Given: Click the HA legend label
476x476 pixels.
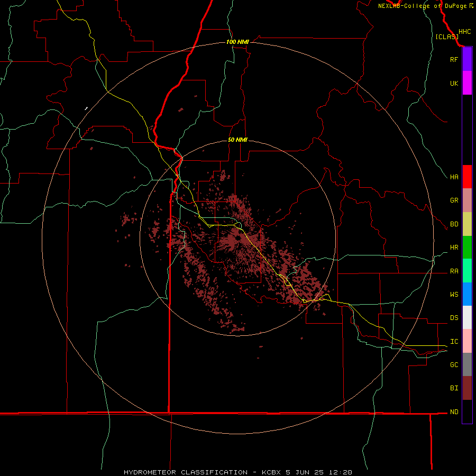Looking at the screenshot, I should [x=454, y=177].
